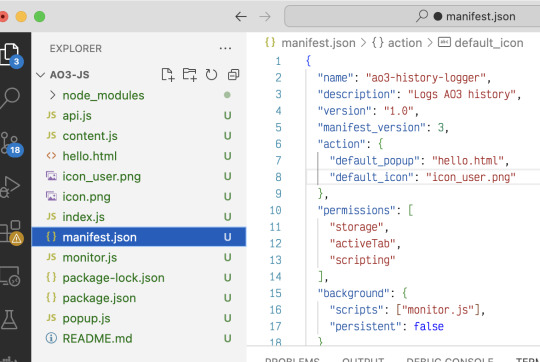This screenshot has height=362, width=540.
Task: Open README.md in the file tree
Action: (x=138, y=339)
